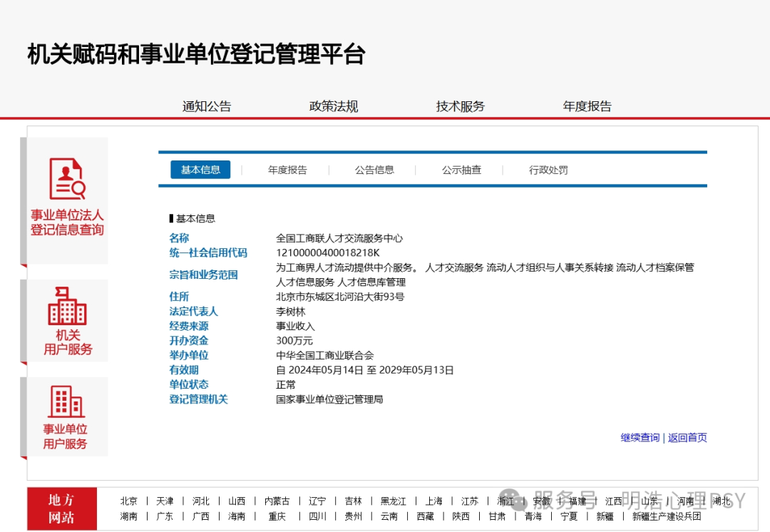Click the startup capital value 300万元
770x532 pixels.
pyautogui.click(x=294, y=340)
